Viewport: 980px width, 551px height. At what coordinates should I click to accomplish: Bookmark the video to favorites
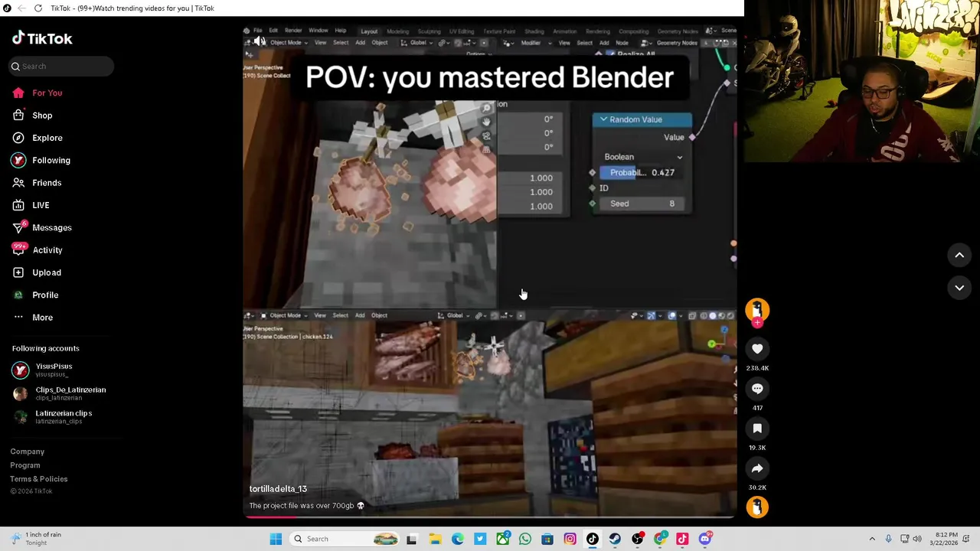(757, 429)
